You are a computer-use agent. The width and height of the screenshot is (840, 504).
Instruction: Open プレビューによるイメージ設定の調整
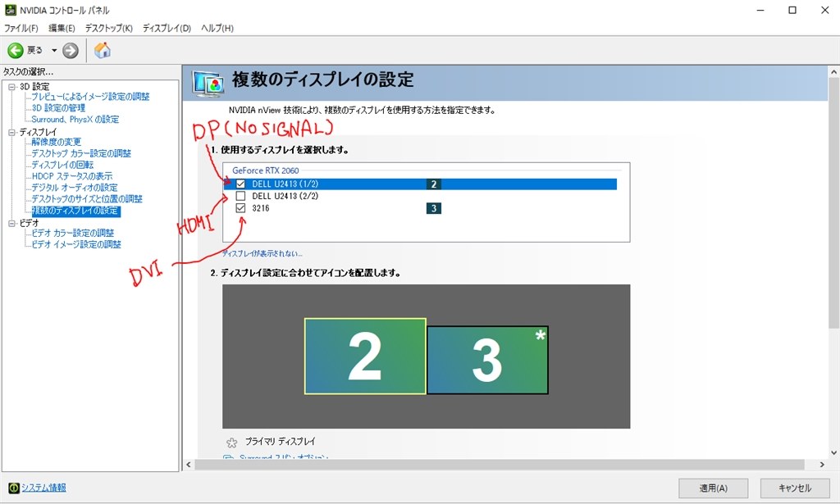(x=90, y=97)
